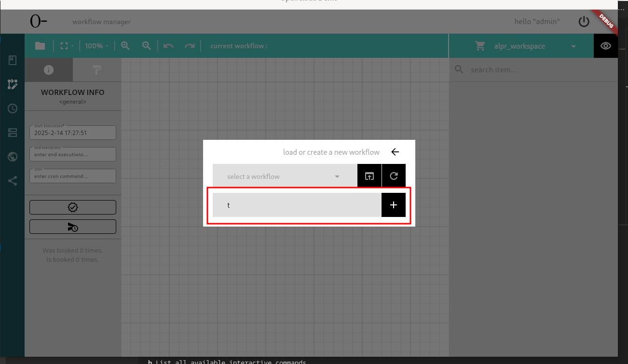Click the scheduled send clock button
This screenshot has width=628, height=364.
coord(73,227)
